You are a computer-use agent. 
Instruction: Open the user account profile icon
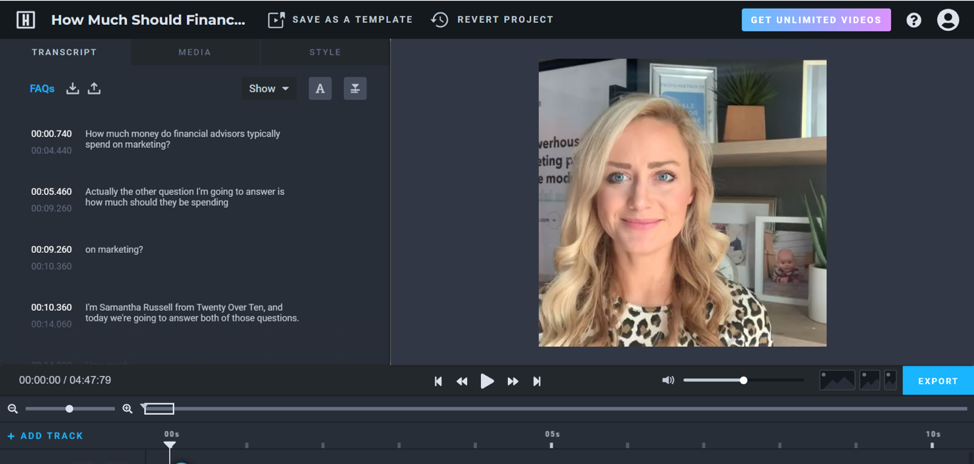tap(947, 20)
